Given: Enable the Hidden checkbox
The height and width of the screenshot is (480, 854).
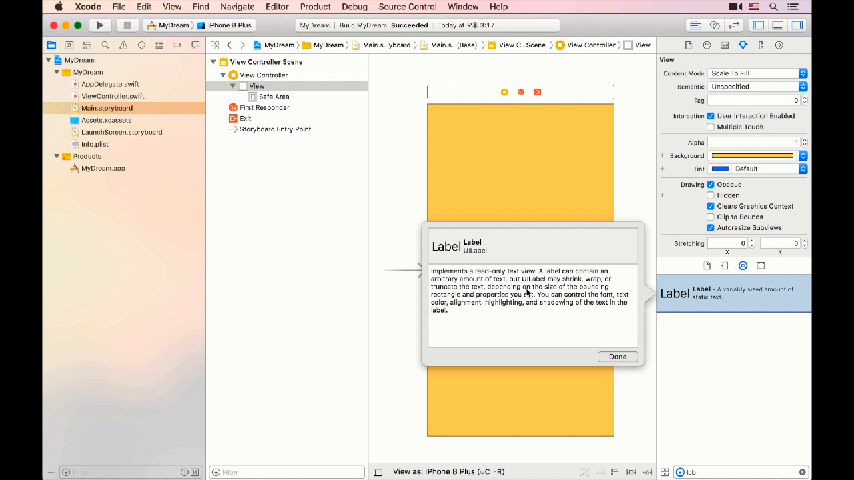Looking at the screenshot, I should point(711,195).
